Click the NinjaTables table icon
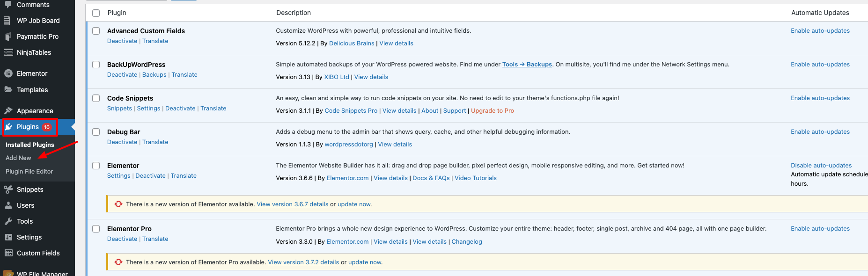868x276 pixels. 8,52
